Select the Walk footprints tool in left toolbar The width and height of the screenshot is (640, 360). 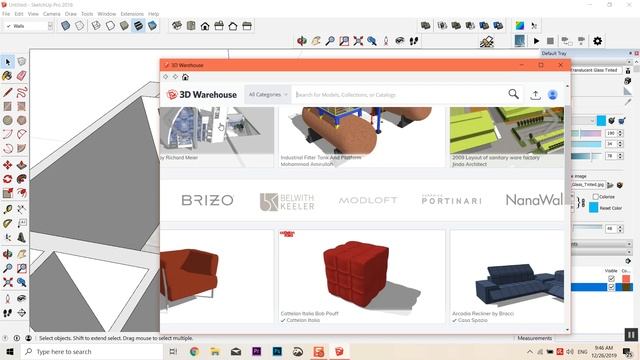(7, 313)
